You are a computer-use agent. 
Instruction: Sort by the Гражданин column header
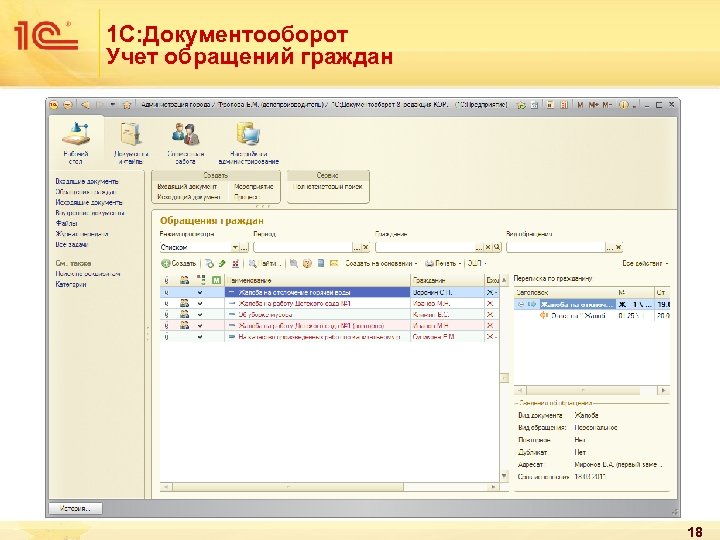447,280
